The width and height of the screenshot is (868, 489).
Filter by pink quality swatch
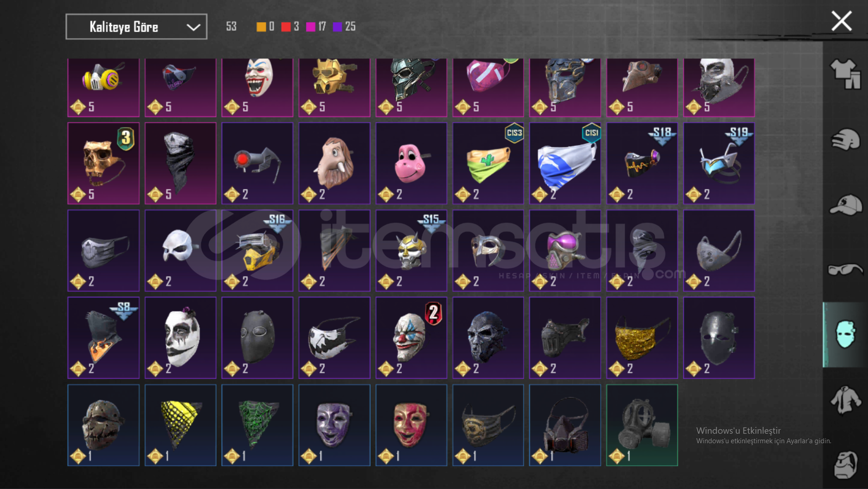click(311, 27)
